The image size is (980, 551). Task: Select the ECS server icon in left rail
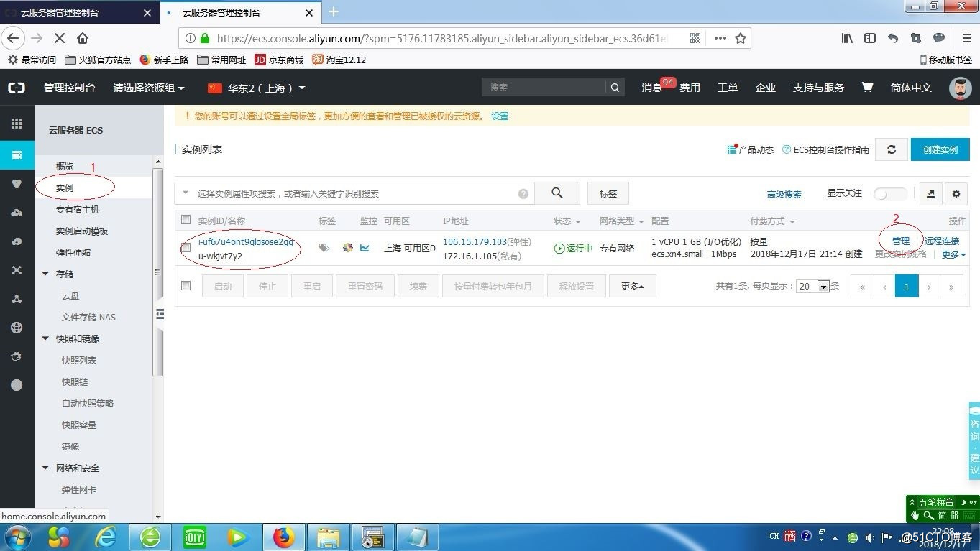17,155
